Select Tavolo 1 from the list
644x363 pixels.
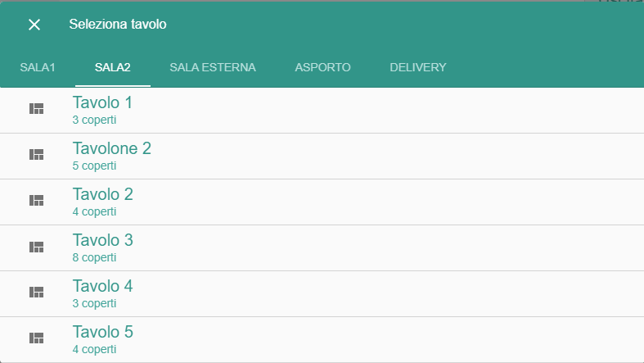[x=322, y=110]
